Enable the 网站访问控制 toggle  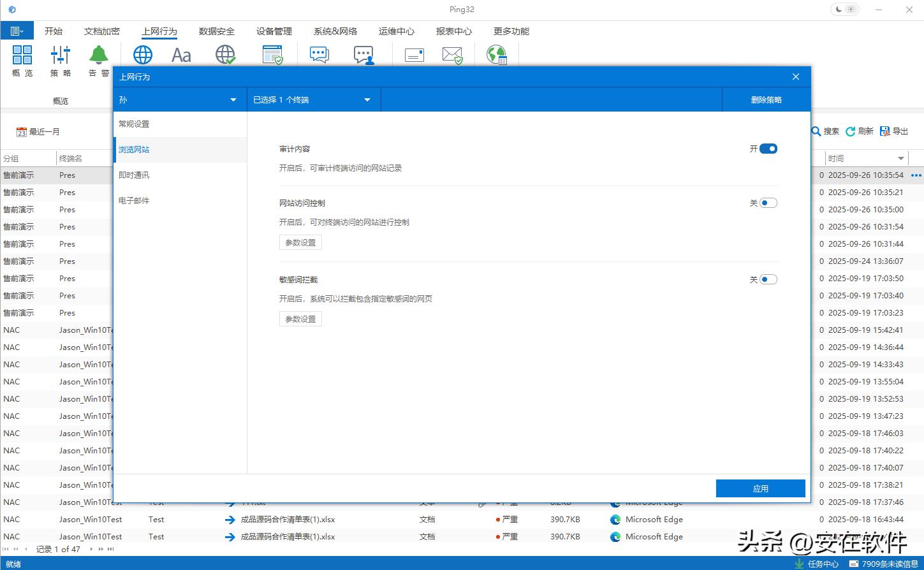pos(768,203)
